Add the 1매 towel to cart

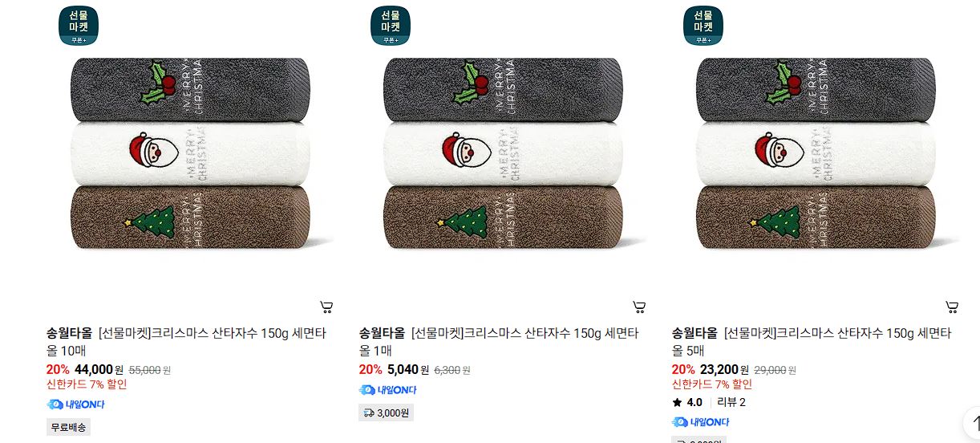(x=638, y=307)
